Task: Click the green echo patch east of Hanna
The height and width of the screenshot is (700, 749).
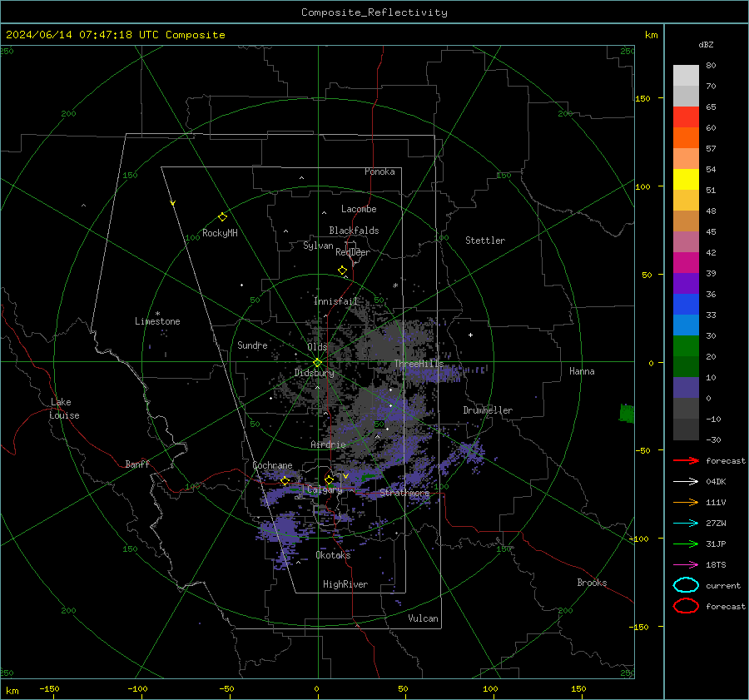Action: (627, 414)
